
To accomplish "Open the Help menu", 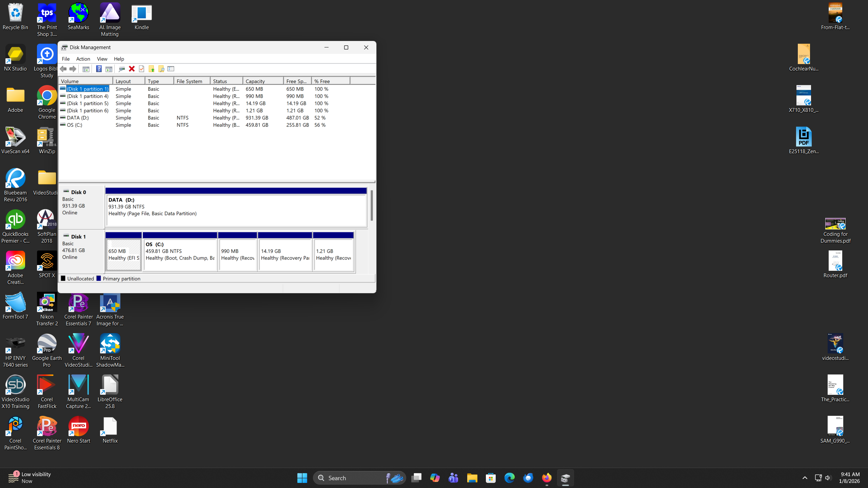I will point(119,59).
